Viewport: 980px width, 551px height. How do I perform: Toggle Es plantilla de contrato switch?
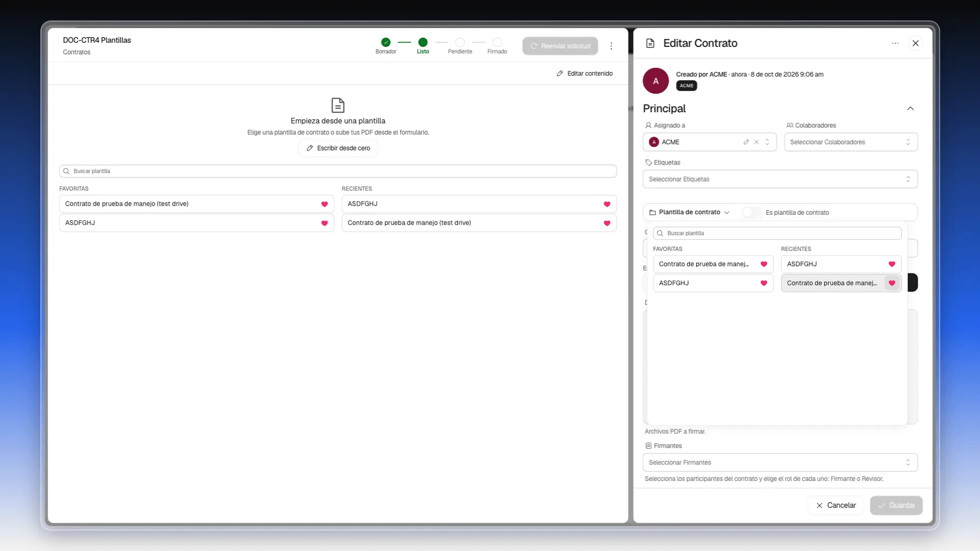[x=751, y=212]
